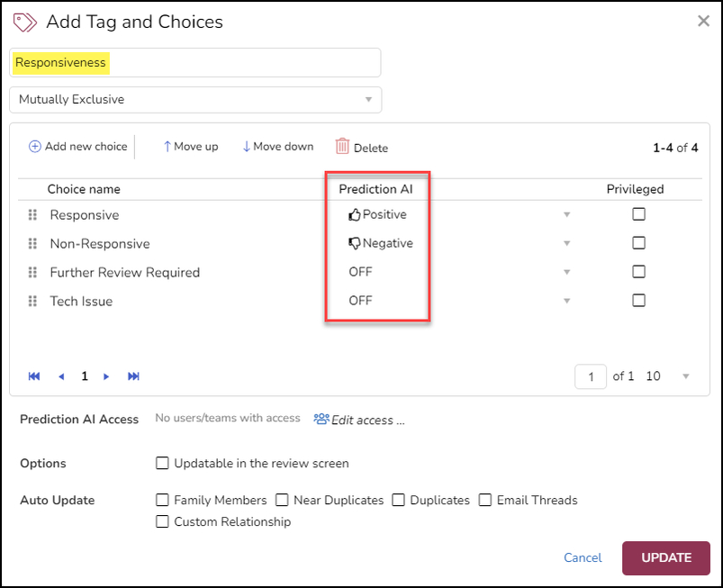Click the Responsiveness tag name field

[x=195, y=63]
